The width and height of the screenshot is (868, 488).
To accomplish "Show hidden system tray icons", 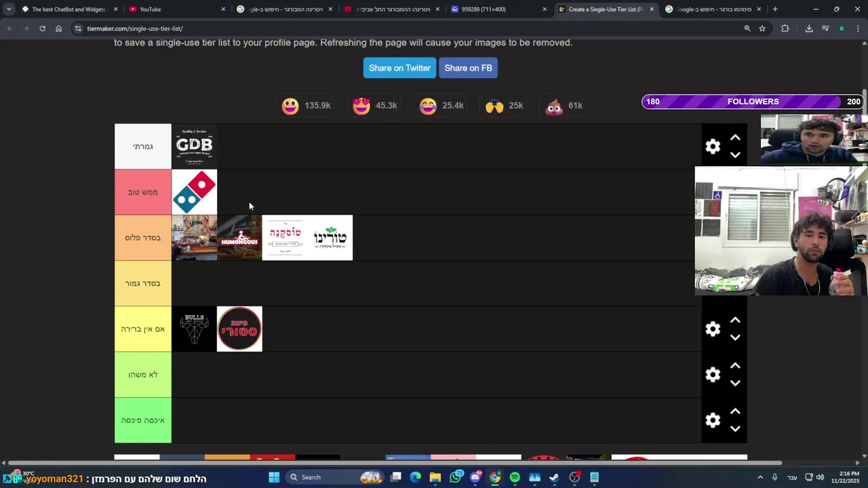I will pyautogui.click(x=759, y=477).
